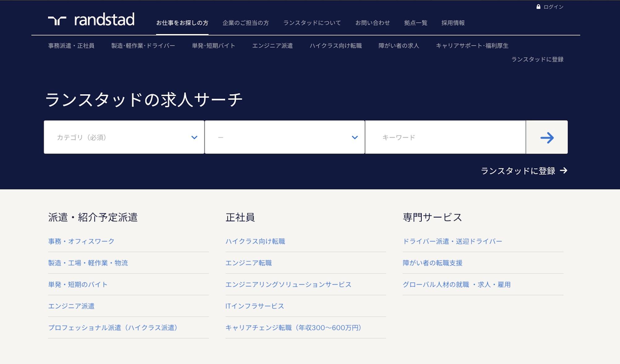
Task: Open グローバル人材の就職・求人・雇用 link
Action: (457, 285)
